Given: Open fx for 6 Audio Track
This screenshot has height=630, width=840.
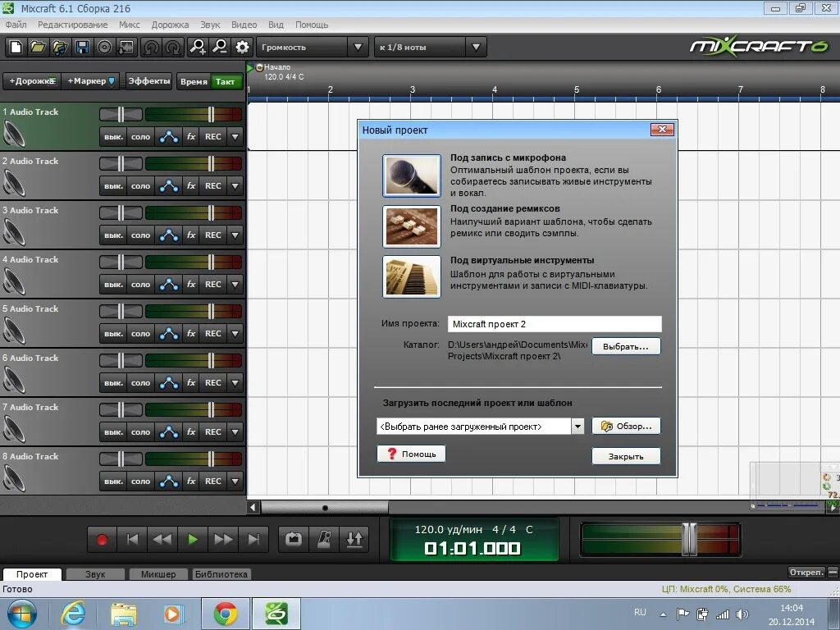Looking at the screenshot, I should 191,383.
